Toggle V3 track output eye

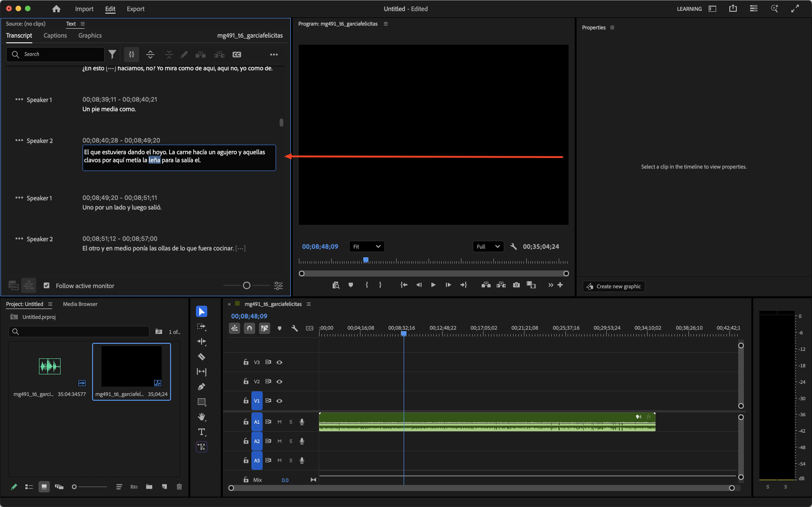coord(280,362)
